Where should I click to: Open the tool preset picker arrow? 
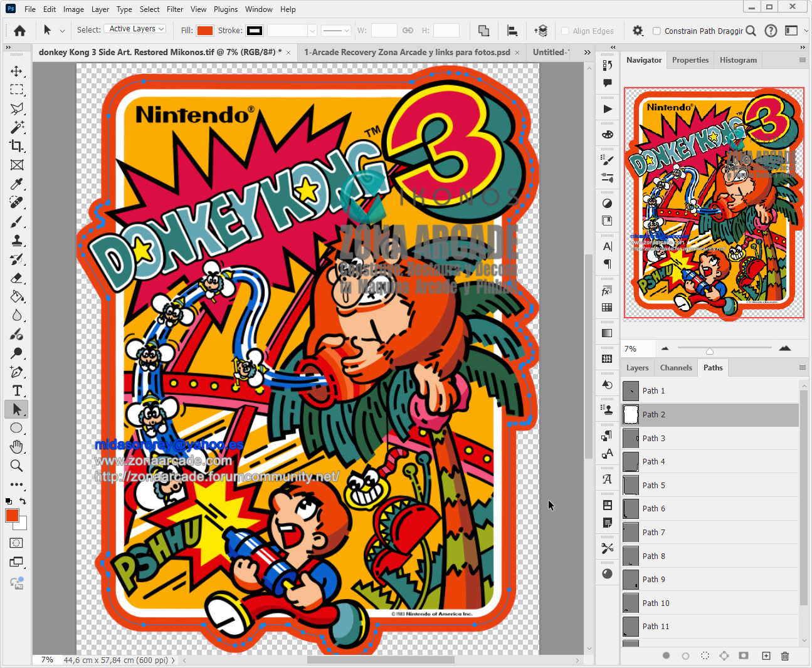coord(62,31)
